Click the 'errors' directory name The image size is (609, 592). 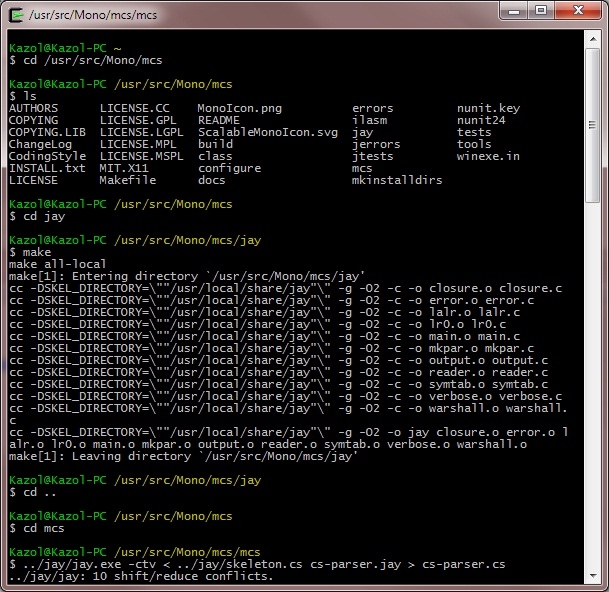tap(372, 108)
